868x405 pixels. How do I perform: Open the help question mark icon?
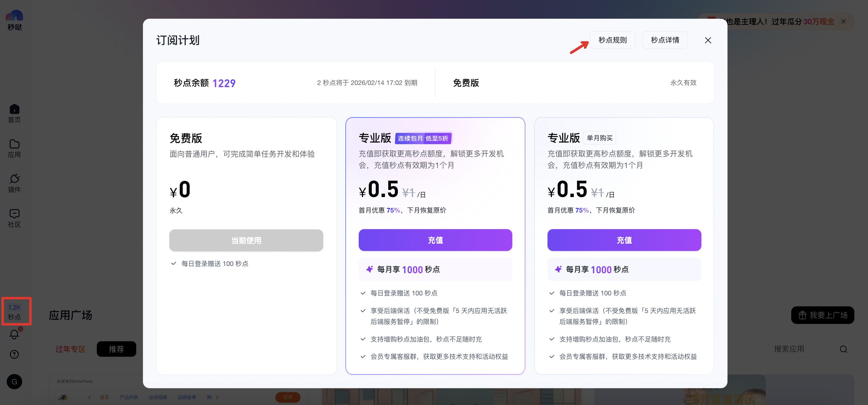click(14, 354)
